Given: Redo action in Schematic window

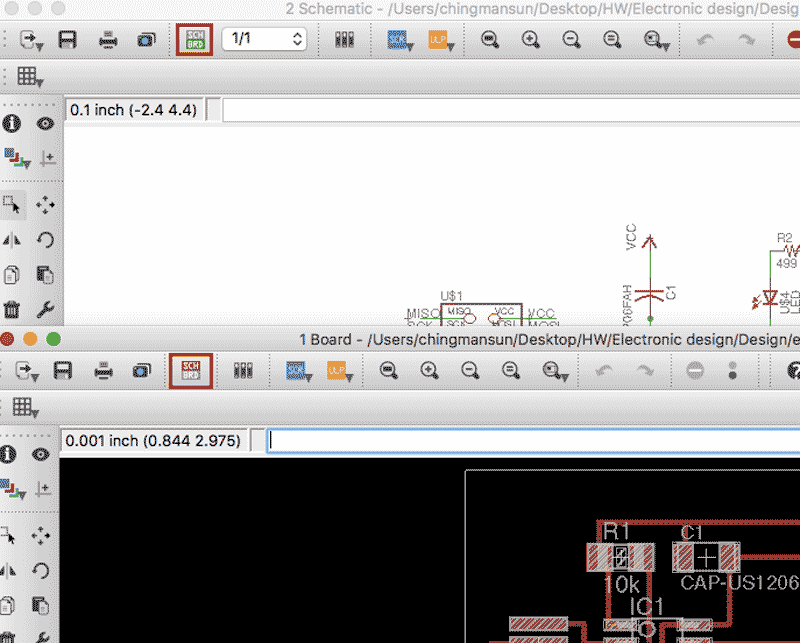Looking at the screenshot, I should [746, 40].
